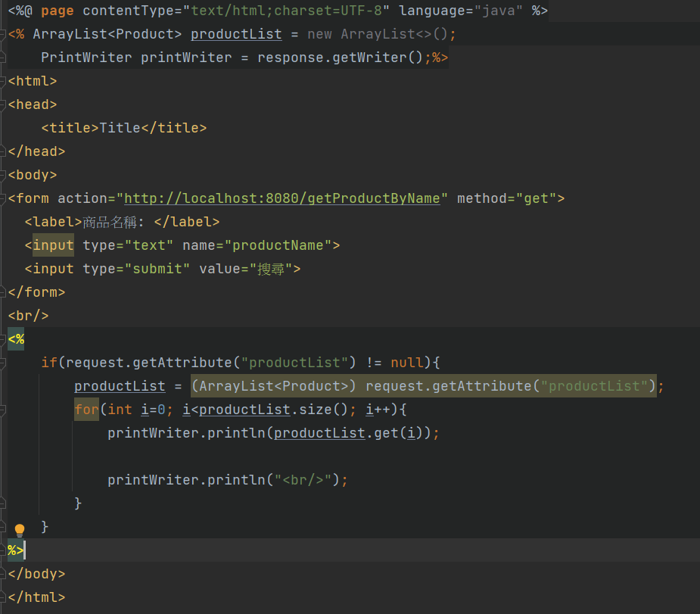The width and height of the screenshot is (700, 614).
Task: Click the highlighted opening <% scriptlet tag
Action: (x=16, y=339)
